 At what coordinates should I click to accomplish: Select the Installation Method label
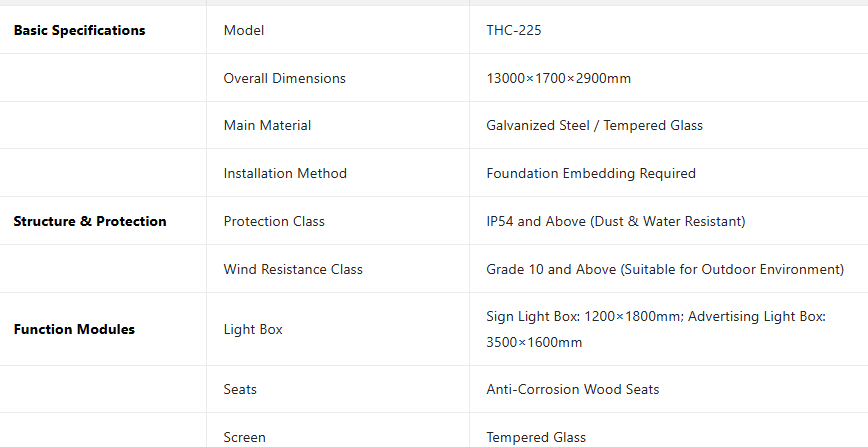(x=285, y=173)
